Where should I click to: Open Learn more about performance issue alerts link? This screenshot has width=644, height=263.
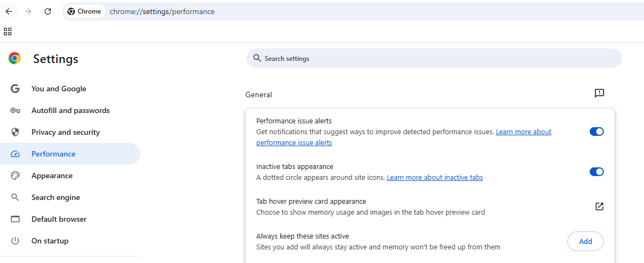tap(523, 132)
